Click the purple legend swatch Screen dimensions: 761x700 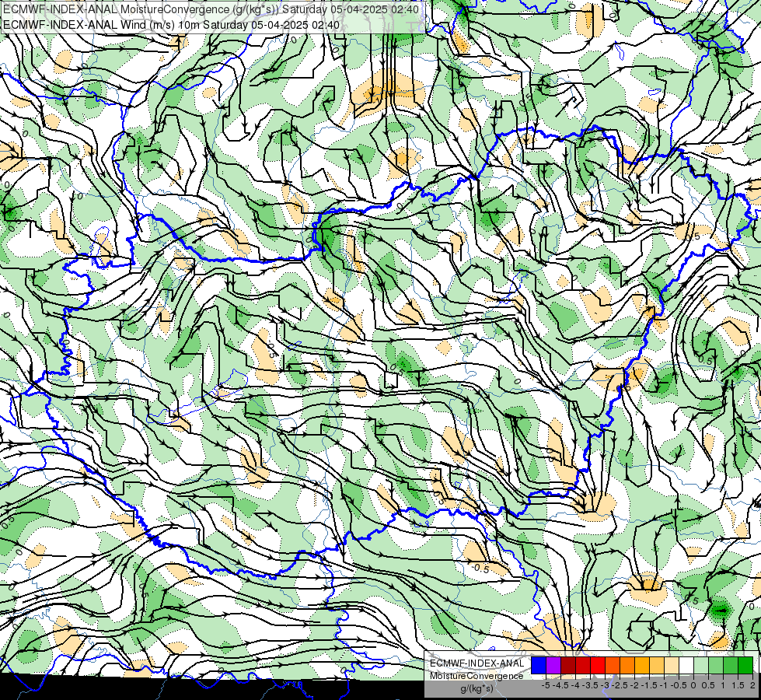(553, 665)
